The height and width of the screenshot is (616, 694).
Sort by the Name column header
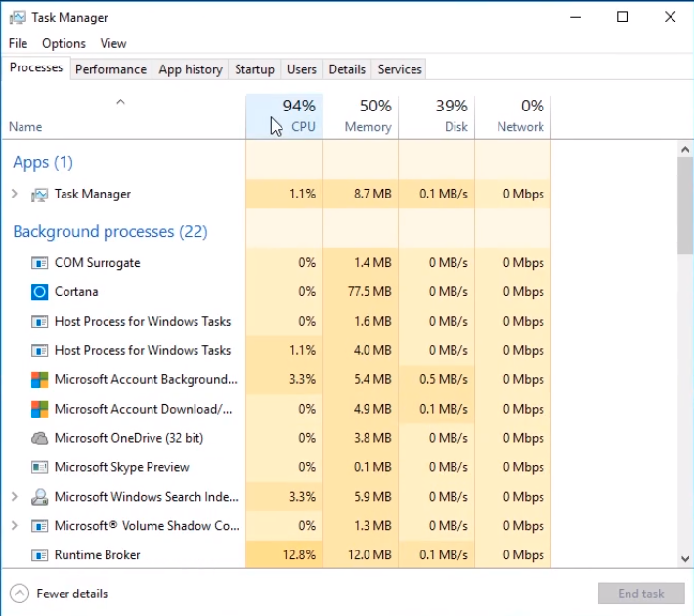[x=123, y=117]
